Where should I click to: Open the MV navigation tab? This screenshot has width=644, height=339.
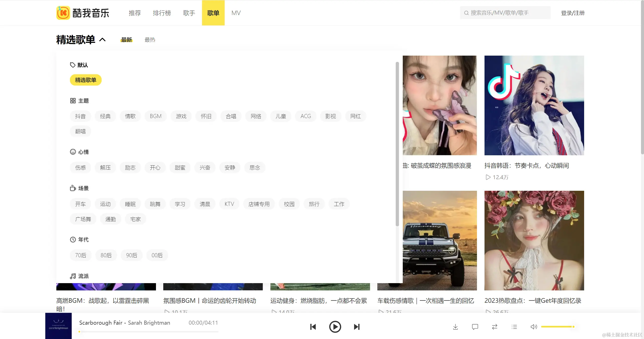point(236,13)
